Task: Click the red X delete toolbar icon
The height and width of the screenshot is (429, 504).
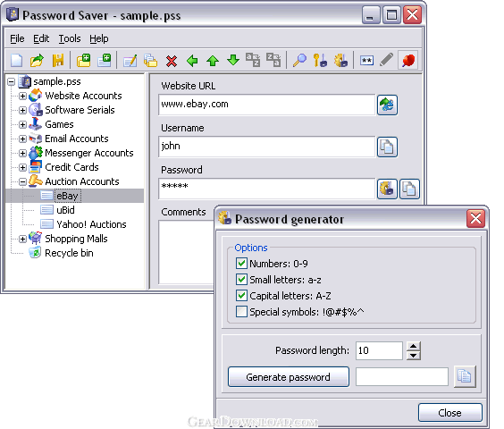Action: point(172,61)
